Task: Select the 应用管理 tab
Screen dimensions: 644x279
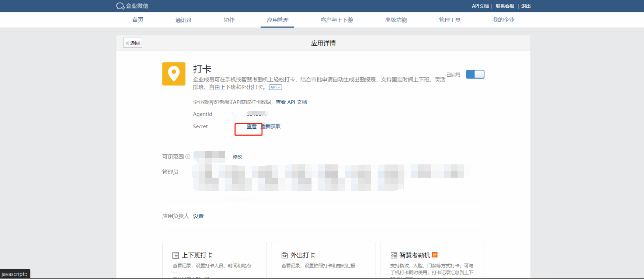Action: (278, 20)
